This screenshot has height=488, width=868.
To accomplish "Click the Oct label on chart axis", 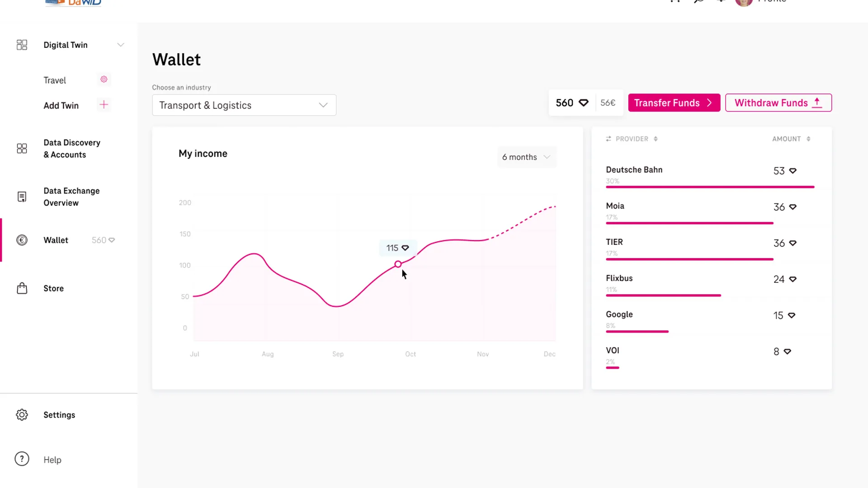I will 410,354.
